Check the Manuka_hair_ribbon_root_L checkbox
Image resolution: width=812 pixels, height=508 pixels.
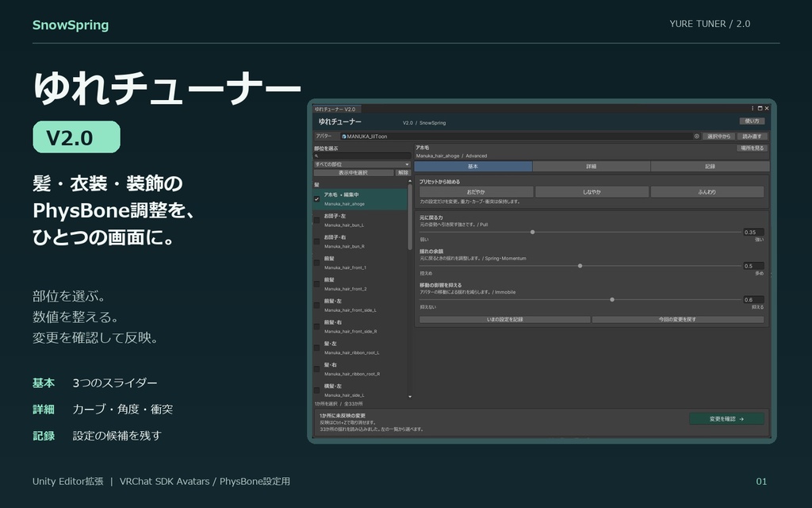pos(317,348)
